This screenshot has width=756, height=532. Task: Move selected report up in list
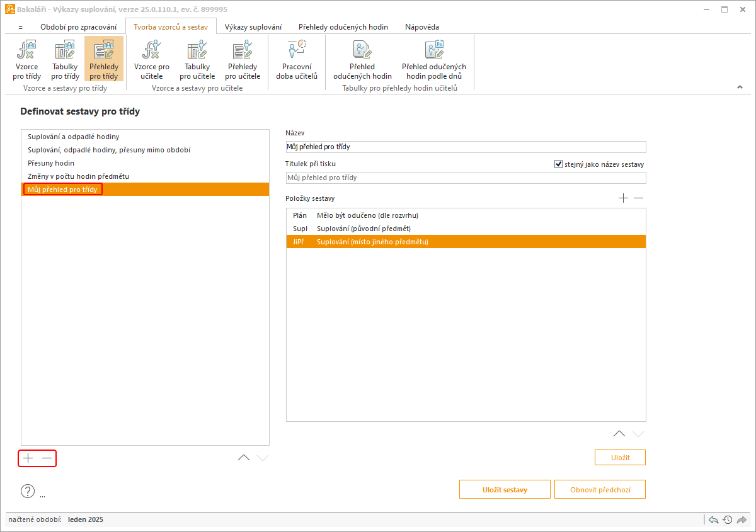243,458
